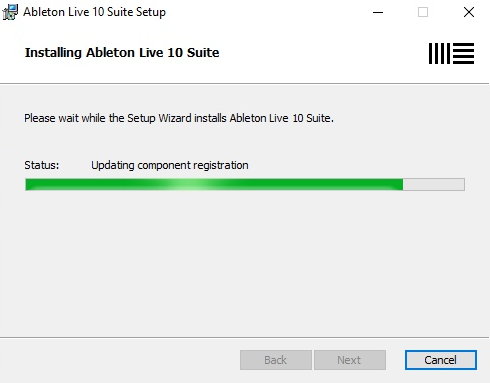This screenshot has width=490, height=383.
Task: Click the bright highlight on the progress bar
Action: tap(187, 184)
